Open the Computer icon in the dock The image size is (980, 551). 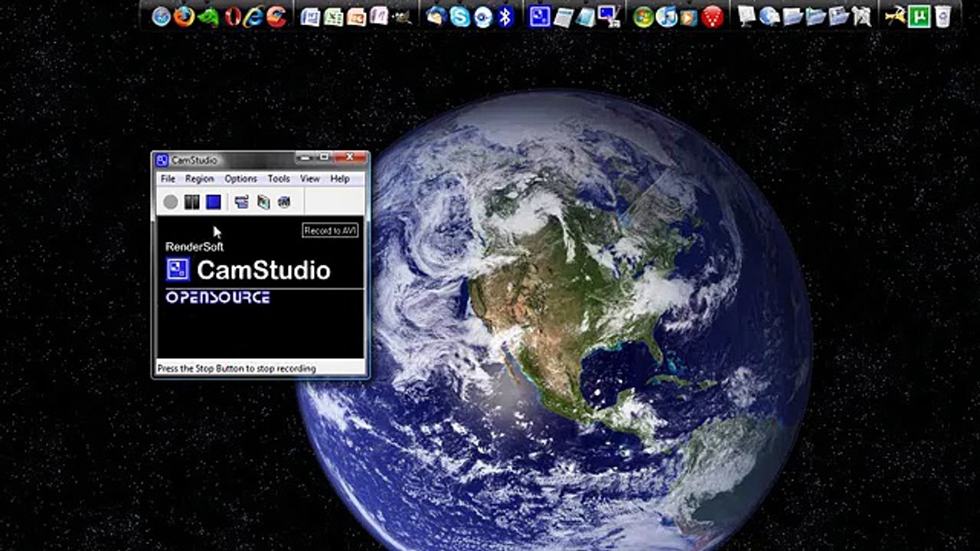[746, 16]
